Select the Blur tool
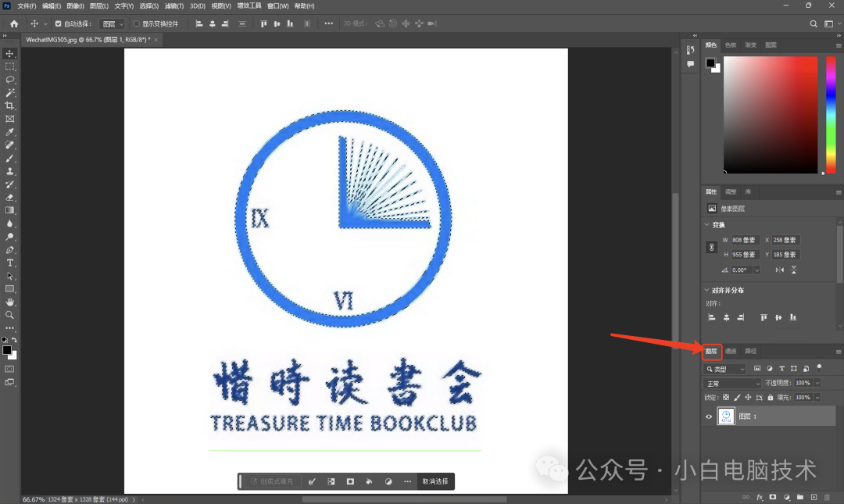The height and width of the screenshot is (504, 844). click(x=9, y=223)
